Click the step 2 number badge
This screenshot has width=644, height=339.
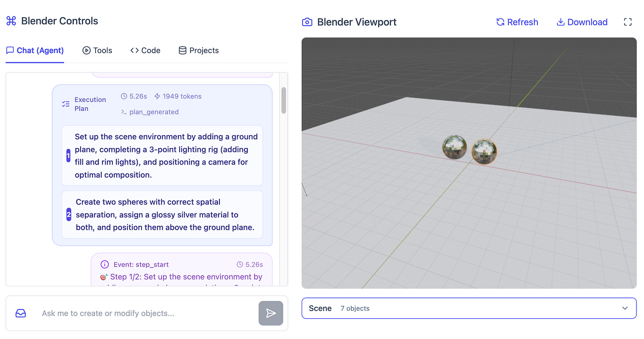[x=69, y=215]
